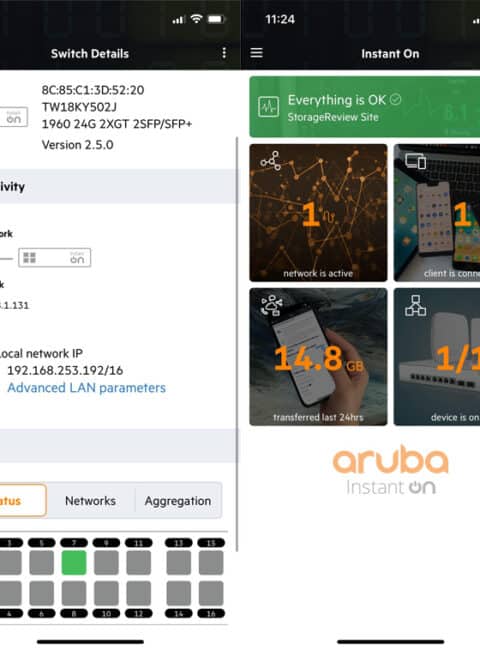
Task: Tap the switch device icon in the topology diagram
Action: pyautogui.click(x=55, y=257)
